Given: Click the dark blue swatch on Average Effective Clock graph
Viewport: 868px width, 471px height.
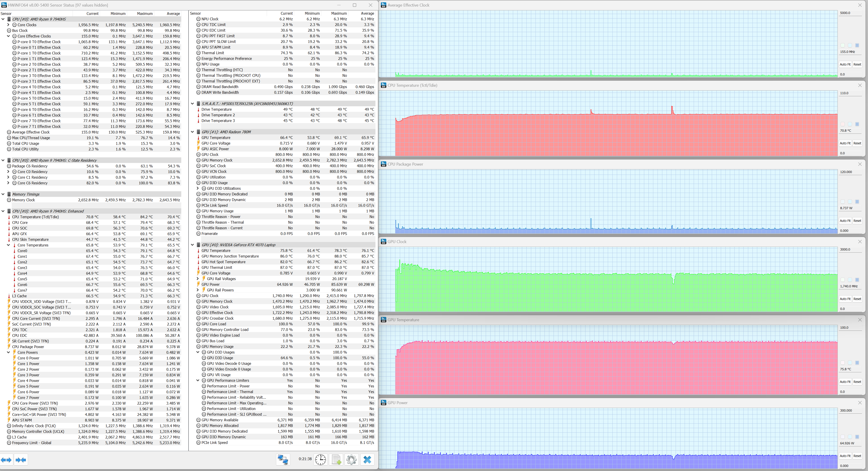Looking at the screenshot, I should 857,45.
